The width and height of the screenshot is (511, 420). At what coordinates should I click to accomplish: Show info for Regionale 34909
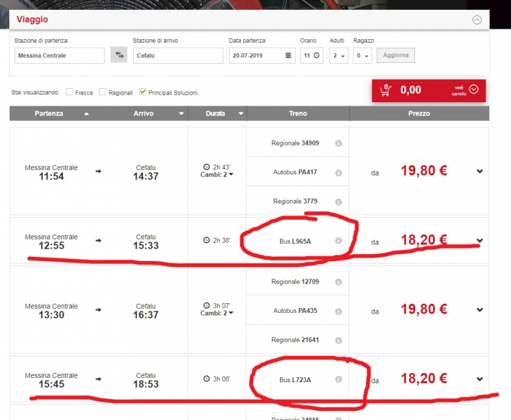pyautogui.click(x=339, y=143)
